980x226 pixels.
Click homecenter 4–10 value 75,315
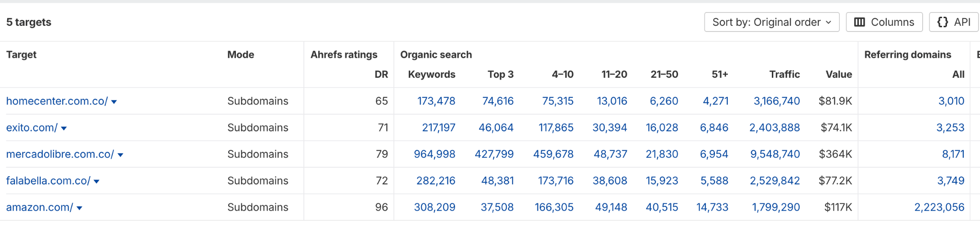[x=557, y=101]
